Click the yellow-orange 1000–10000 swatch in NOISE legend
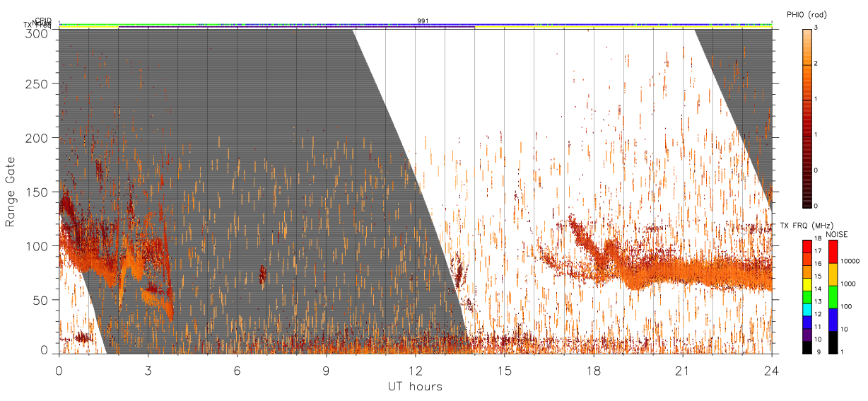Screen dimensions: 868x401 tap(833, 274)
